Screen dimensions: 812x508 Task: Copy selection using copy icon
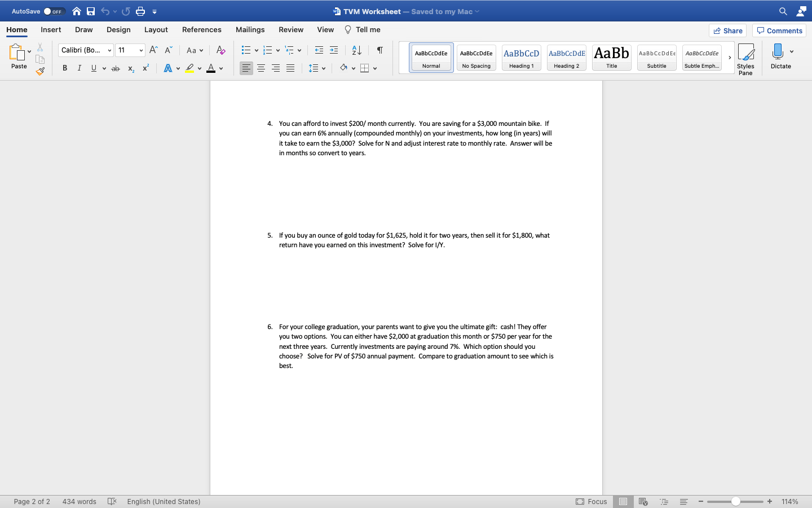pos(40,59)
